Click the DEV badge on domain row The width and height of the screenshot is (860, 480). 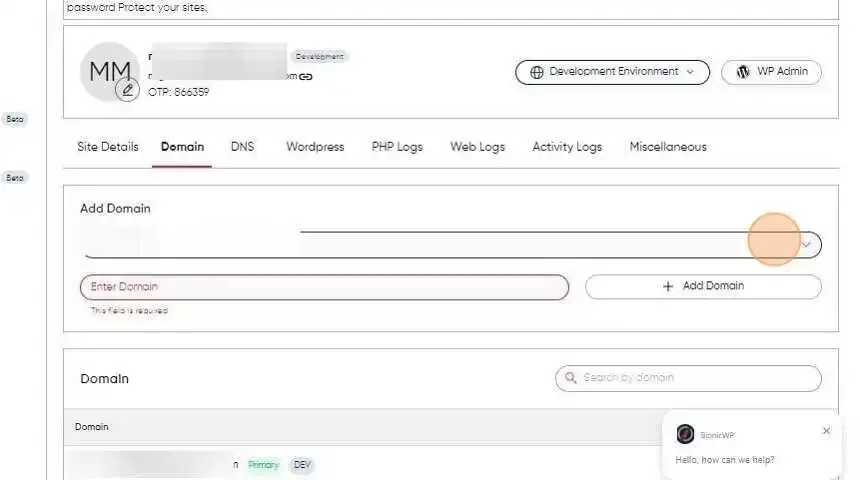point(302,465)
